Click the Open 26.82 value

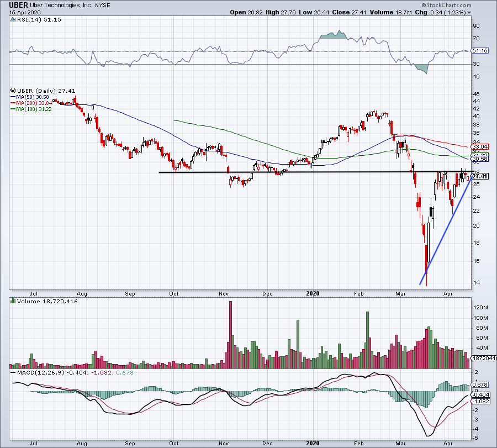(x=246, y=12)
